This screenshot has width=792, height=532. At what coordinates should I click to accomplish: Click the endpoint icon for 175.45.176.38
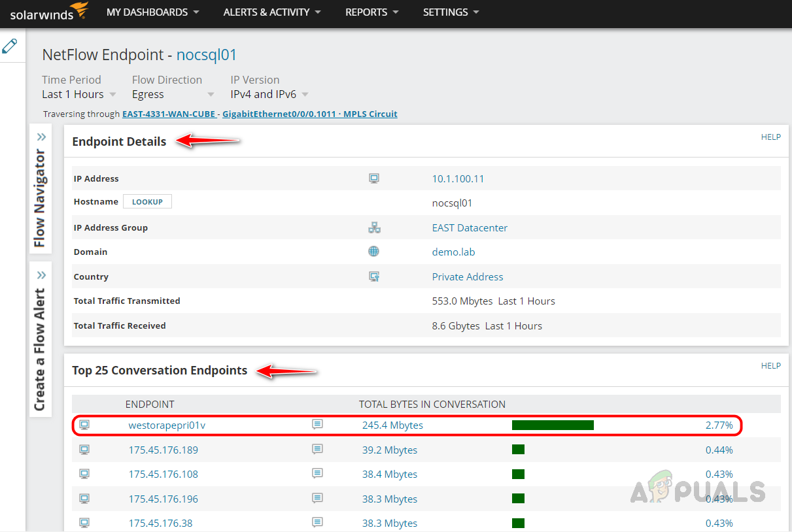tap(84, 523)
